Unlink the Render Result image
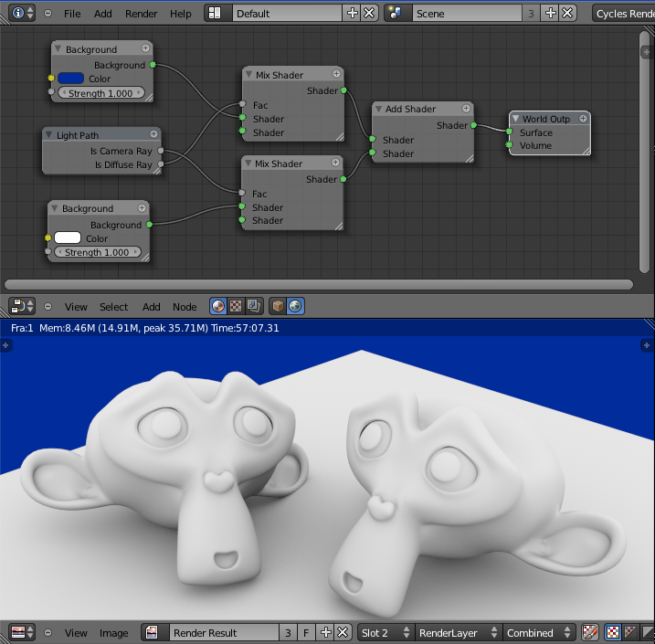The width and height of the screenshot is (655, 644). [x=343, y=632]
